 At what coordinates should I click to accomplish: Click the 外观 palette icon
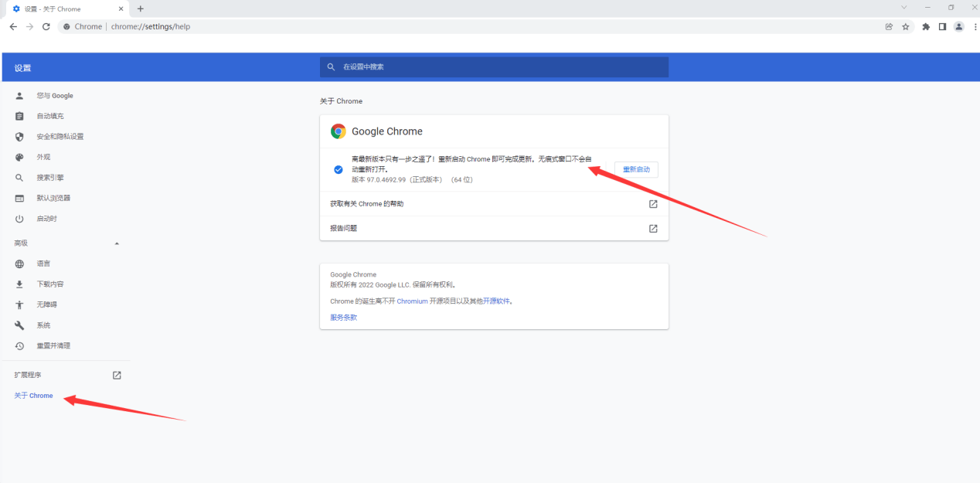tap(20, 157)
